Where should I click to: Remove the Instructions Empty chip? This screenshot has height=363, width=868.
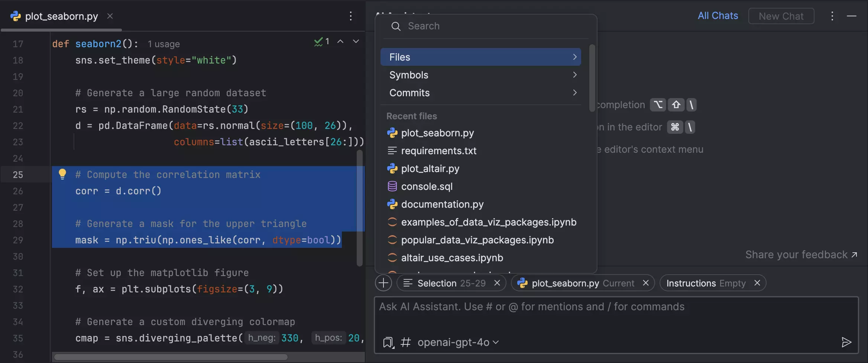tap(757, 283)
